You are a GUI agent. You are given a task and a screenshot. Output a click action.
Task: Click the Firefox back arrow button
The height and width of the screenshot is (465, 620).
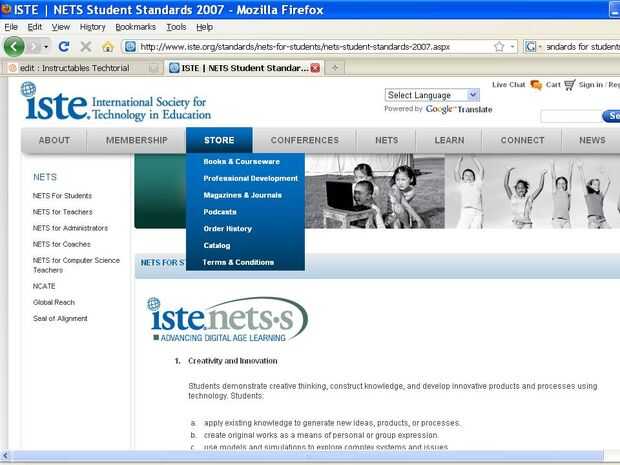pos(13,47)
